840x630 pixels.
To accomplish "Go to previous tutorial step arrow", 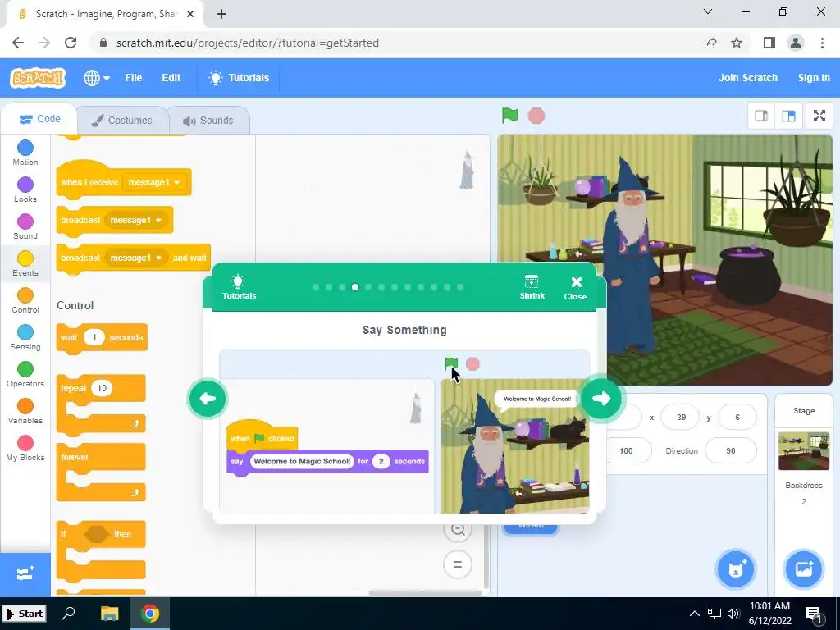I will pyautogui.click(x=208, y=399).
